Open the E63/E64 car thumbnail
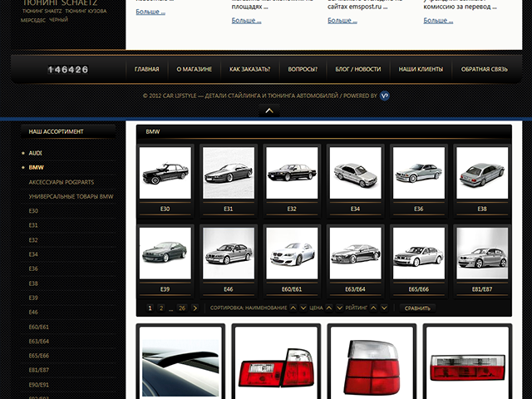The image size is (532, 399). coord(355,254)
